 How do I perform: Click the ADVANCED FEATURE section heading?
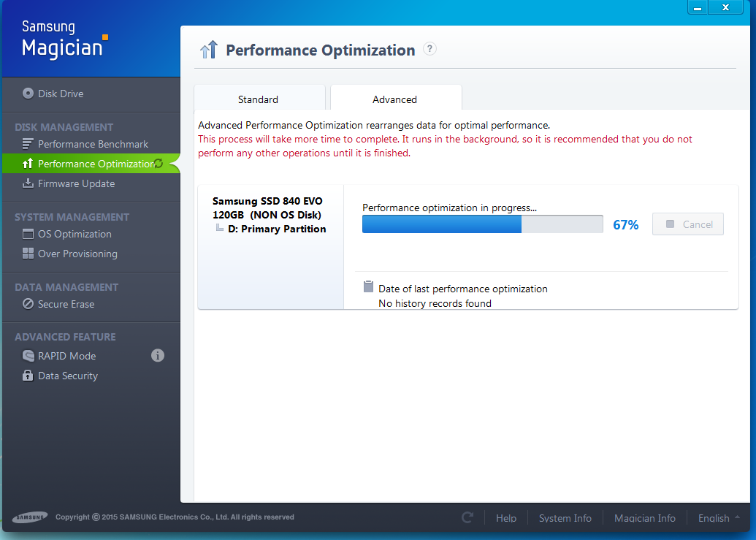click(x=65, y=337)
